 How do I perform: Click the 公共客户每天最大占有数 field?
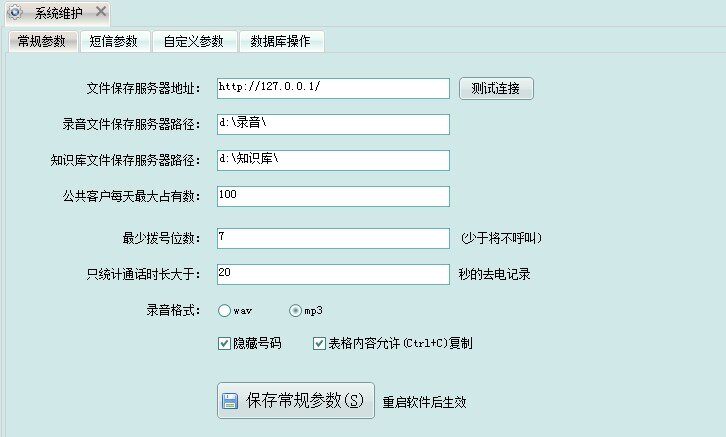coord(332,196)
